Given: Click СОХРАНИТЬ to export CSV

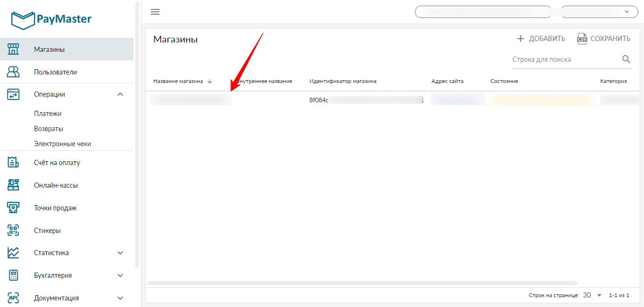Looking at the screenshot, I should (x=604, y=39).
